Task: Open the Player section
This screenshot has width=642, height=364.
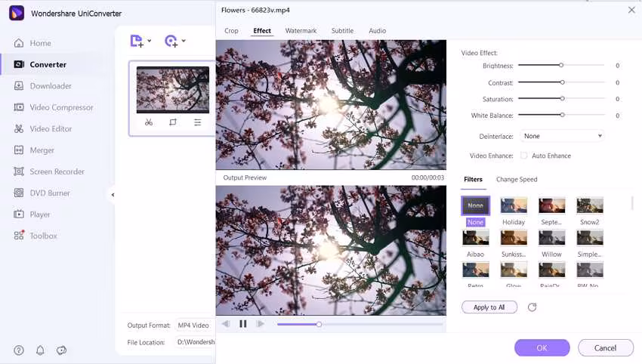Action: [32, 214]
